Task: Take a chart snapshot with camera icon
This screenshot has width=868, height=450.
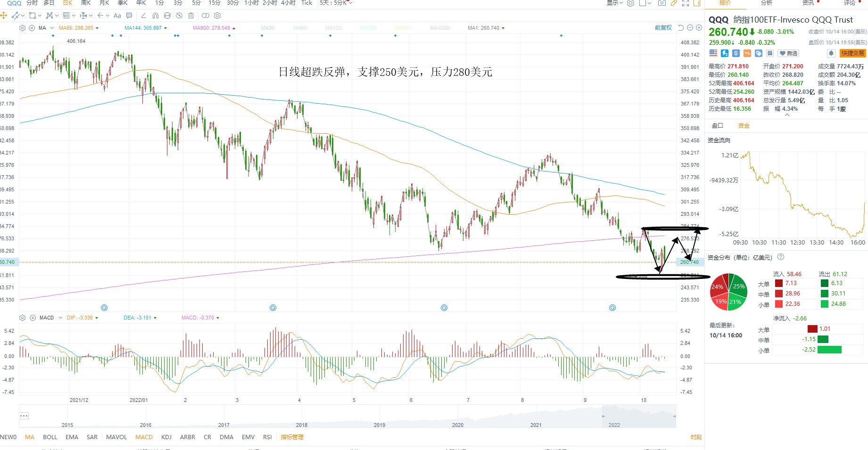Action: point(662,3)
